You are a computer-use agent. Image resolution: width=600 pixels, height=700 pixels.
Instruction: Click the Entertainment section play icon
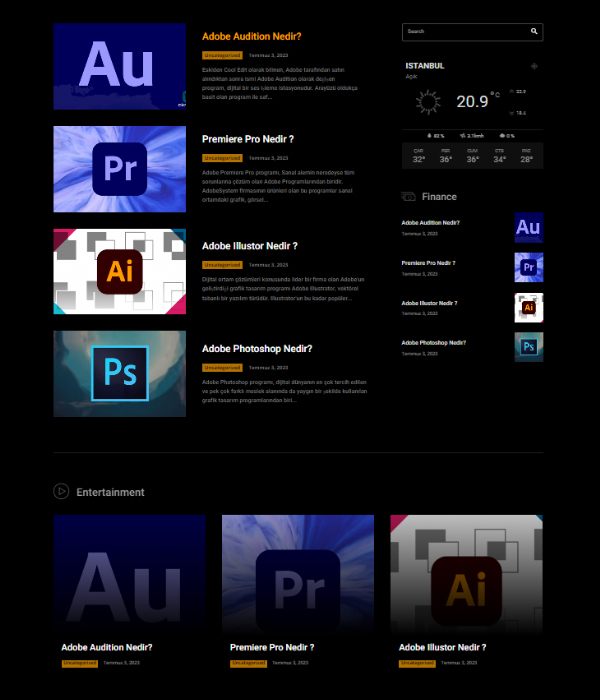pyautogui.click(x=61, y=492)
